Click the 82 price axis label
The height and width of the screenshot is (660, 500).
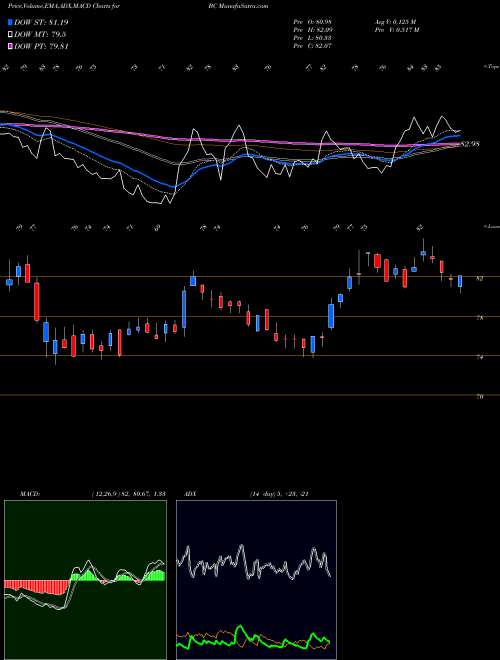pos(480,279)
